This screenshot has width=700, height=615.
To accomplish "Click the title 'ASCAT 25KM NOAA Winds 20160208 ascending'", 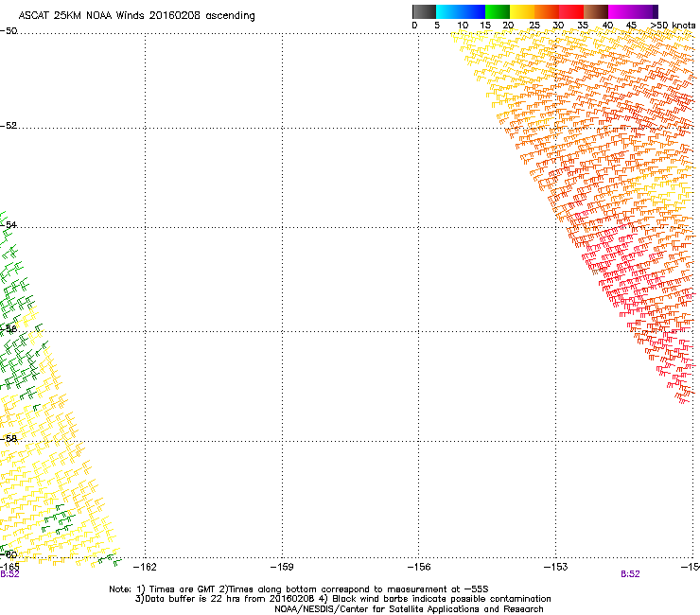I will coord(136,16).
